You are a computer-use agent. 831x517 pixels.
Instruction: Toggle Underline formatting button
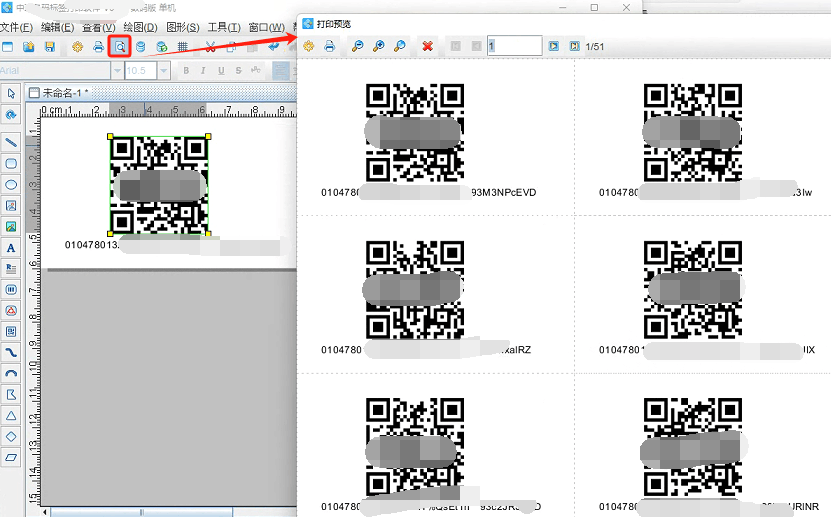pos(221,70)
